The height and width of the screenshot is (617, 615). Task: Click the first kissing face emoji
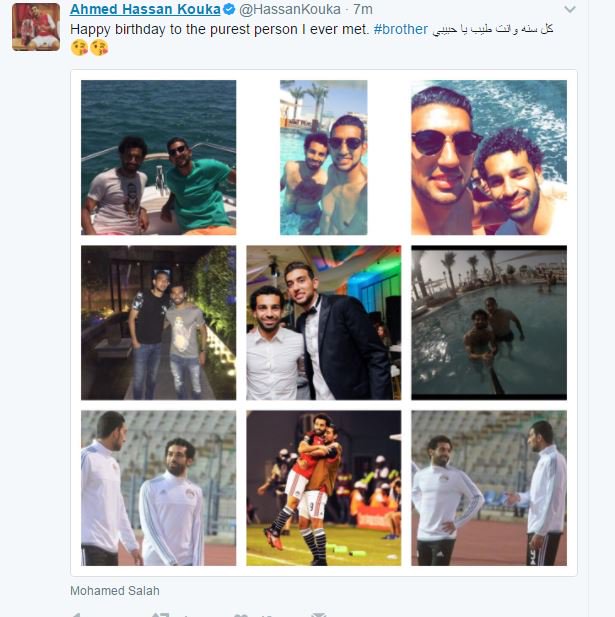click(79, 48)
